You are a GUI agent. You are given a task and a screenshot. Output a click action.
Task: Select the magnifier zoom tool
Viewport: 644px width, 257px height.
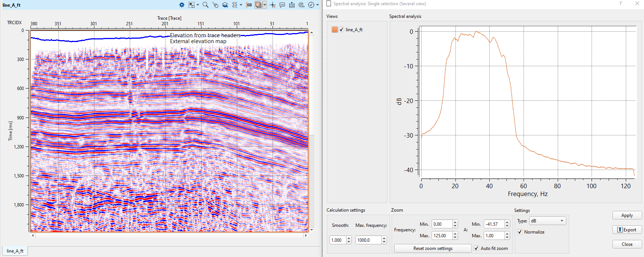(205, 5)
